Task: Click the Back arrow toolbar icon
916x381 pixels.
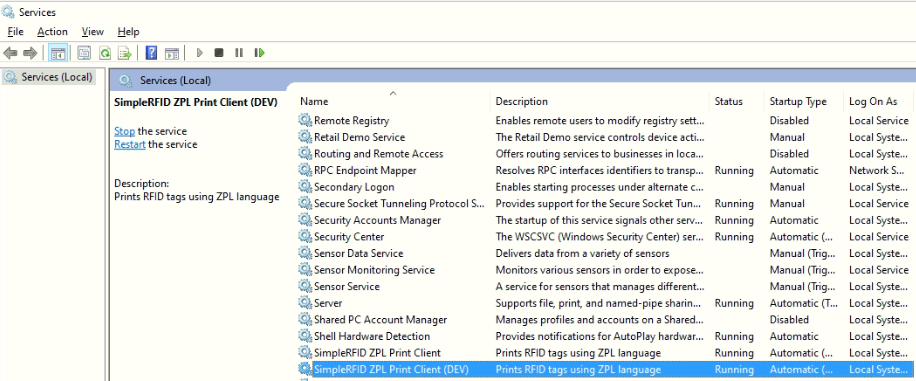Action: pyautogui.click(x=10, y=53)
